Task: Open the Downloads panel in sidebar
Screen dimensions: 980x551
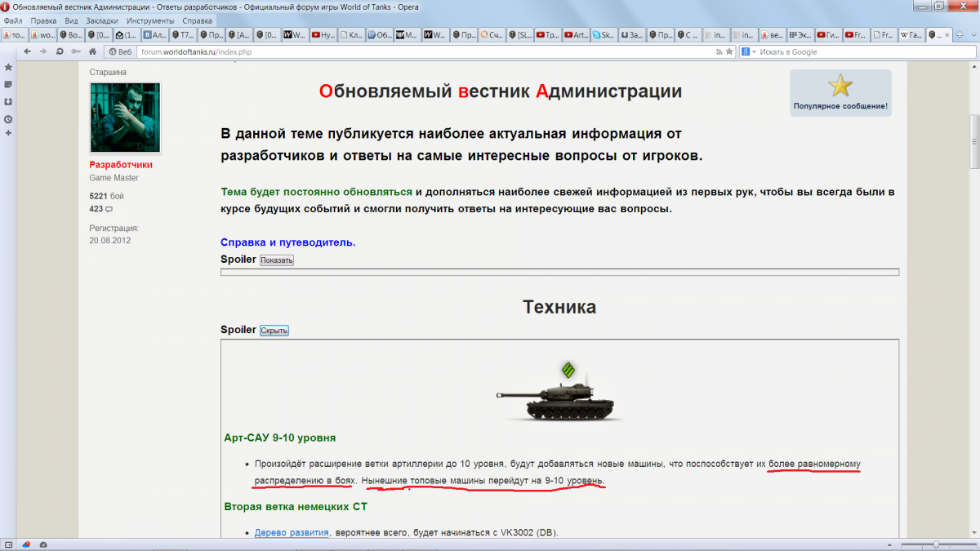Action: coord(8,101)
